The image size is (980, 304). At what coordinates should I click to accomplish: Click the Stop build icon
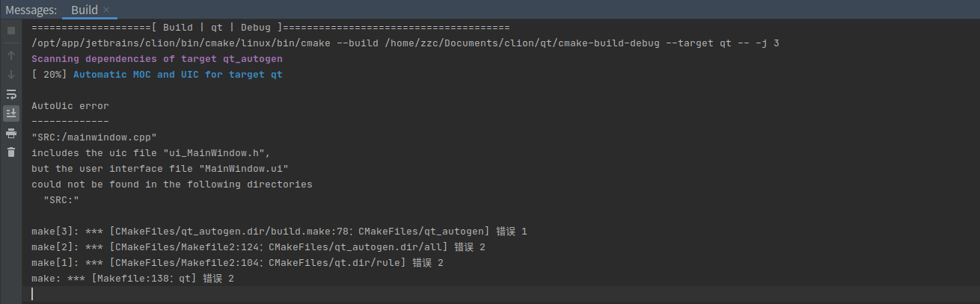11,31
